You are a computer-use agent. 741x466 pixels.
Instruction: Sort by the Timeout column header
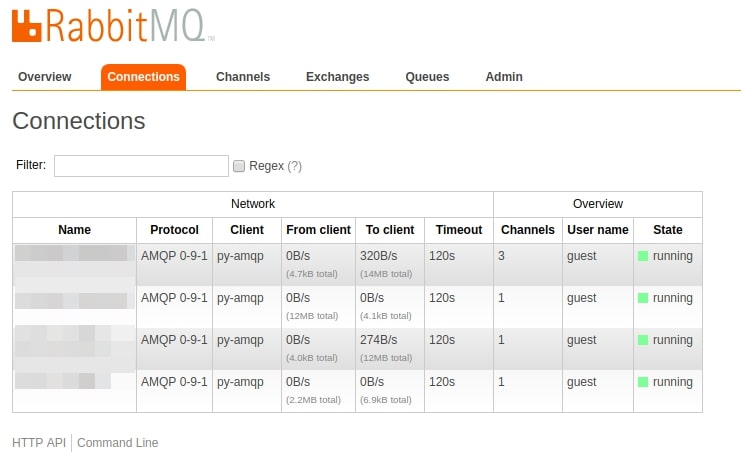pos(459,230)
